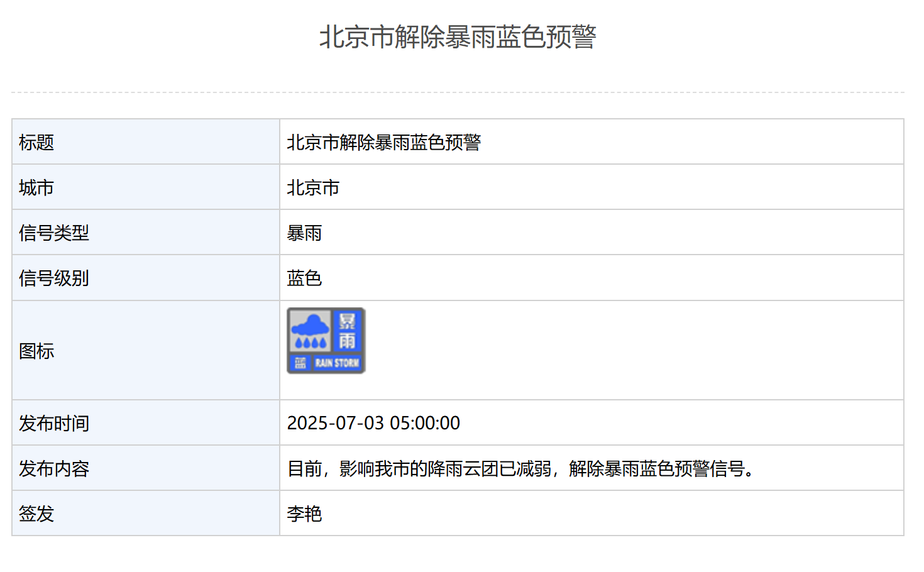This screenshot has width=924, height=572.
Task: Click the 签发 row label
Action: (x=36, y=514)
